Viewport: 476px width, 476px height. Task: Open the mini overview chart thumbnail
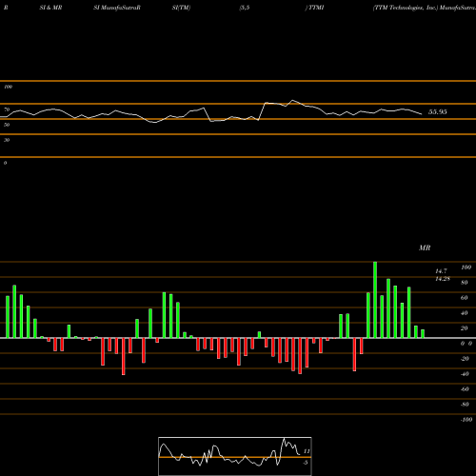click(235, 456)
